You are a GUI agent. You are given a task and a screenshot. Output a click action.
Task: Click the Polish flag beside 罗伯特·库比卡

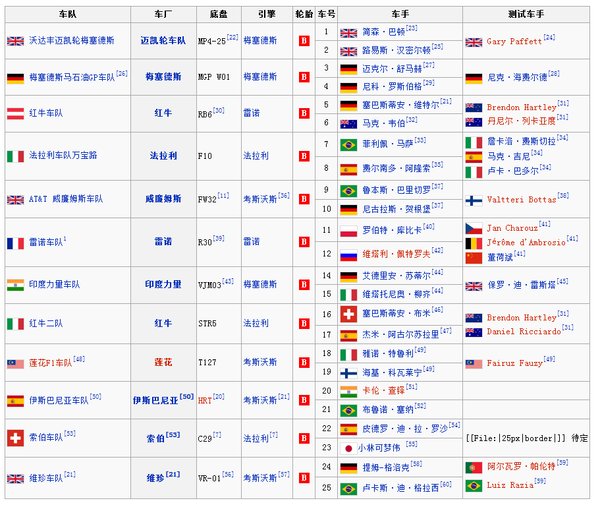349,231
